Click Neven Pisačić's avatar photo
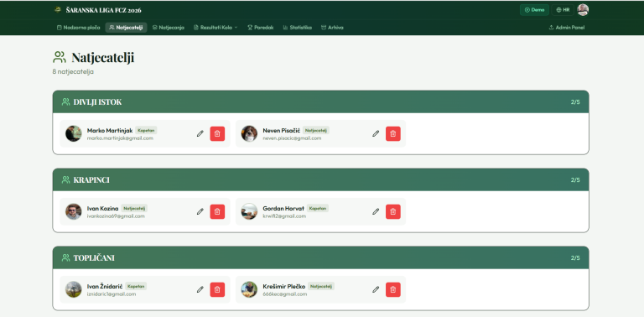The height and width of the screenshot is (317, 644). 249,133
